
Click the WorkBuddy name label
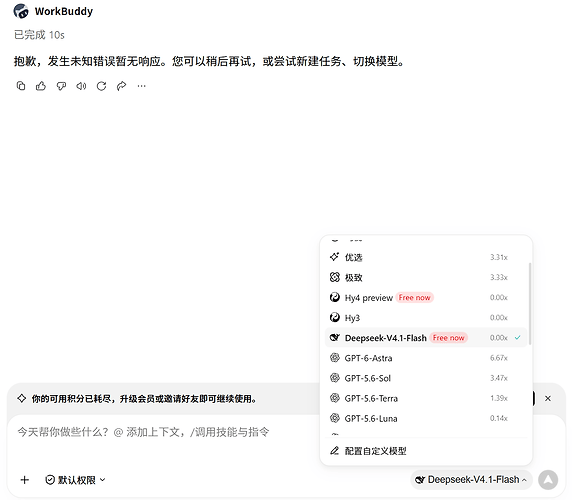pyautogui.click(x=64, y=11)
